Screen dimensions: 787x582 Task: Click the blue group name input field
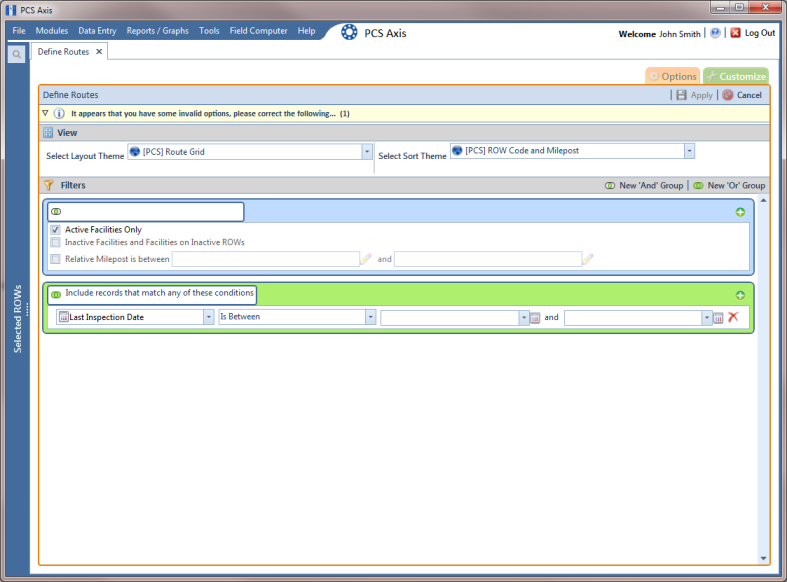(x=146, y=212)
